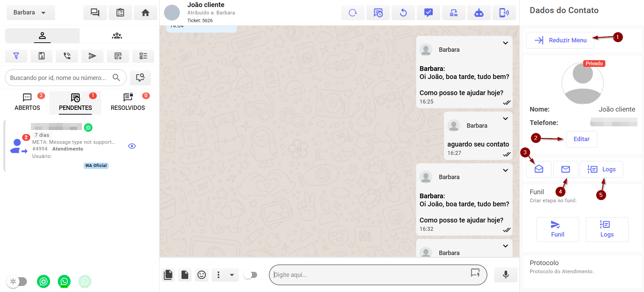Switch to the ABERTOS tab
The image size is (644, 292).
coord(27,102)
